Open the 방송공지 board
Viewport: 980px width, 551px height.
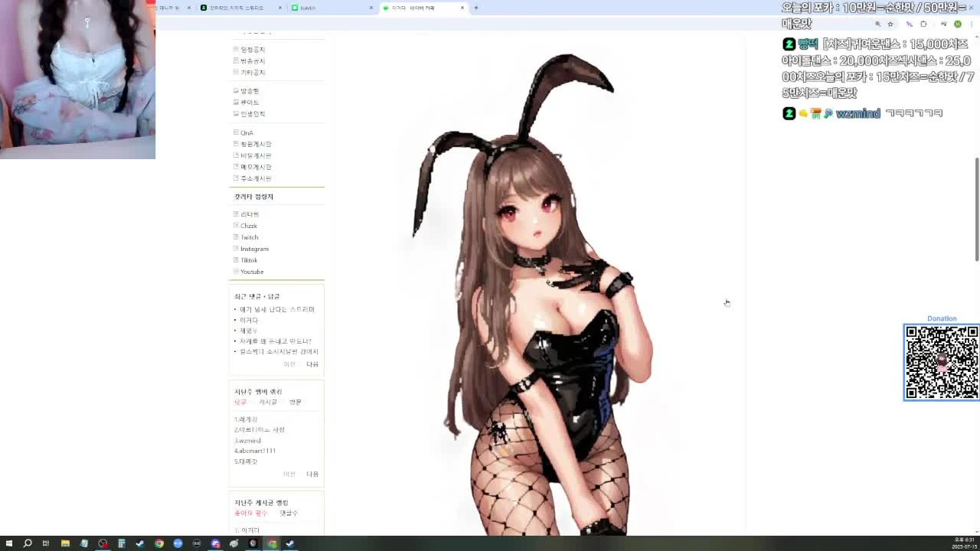pyautogui.click(x=253, y=61)
